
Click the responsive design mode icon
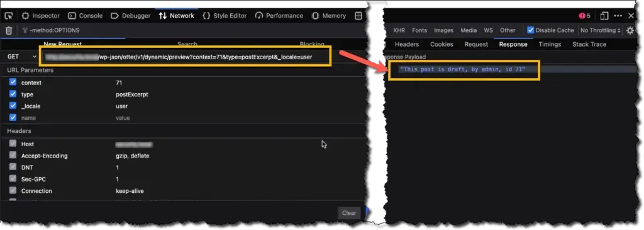click(604, 16)
